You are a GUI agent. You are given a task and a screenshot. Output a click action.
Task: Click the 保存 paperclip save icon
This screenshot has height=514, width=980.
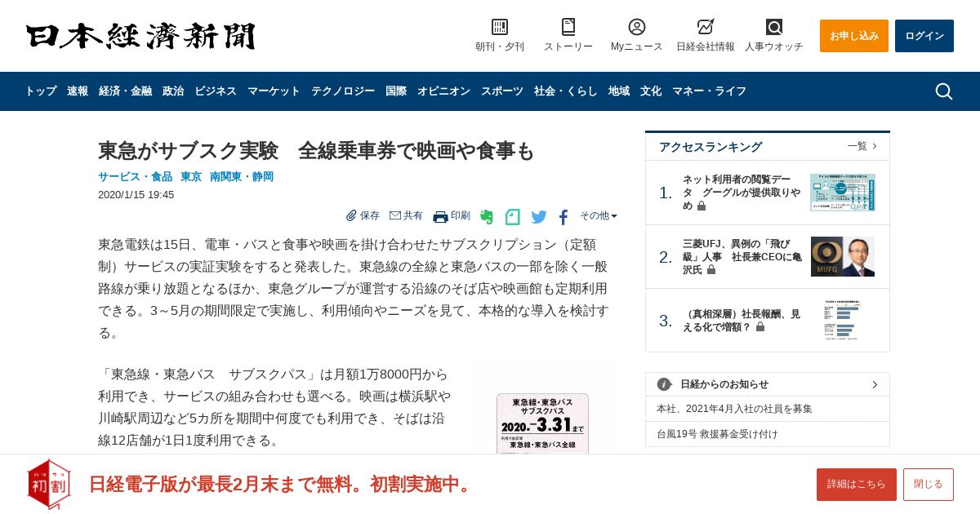pyautogui.click(x=351, y=215)
